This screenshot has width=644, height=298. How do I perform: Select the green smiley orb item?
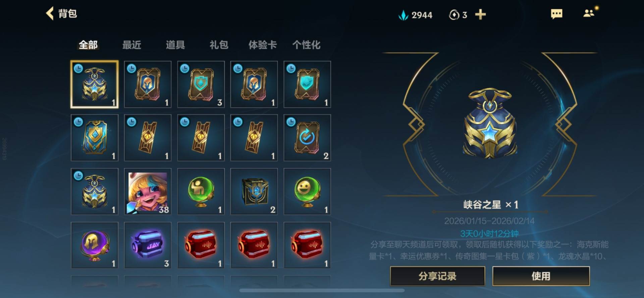[307, 191]
